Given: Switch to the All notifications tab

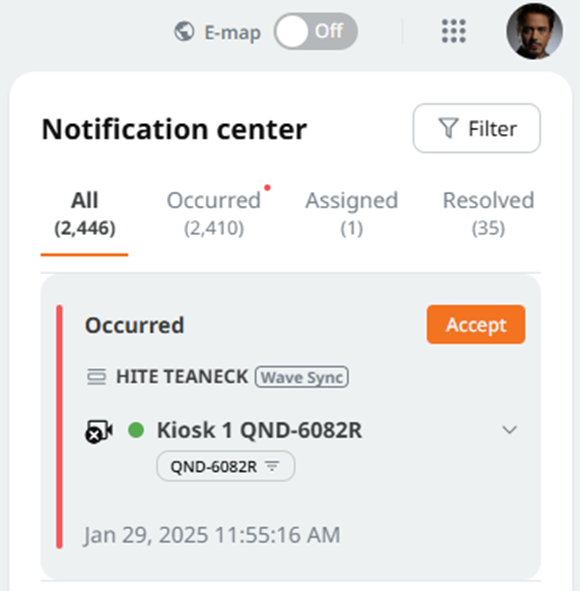Looking at the screenshot, I should click(x=85, y=214).
